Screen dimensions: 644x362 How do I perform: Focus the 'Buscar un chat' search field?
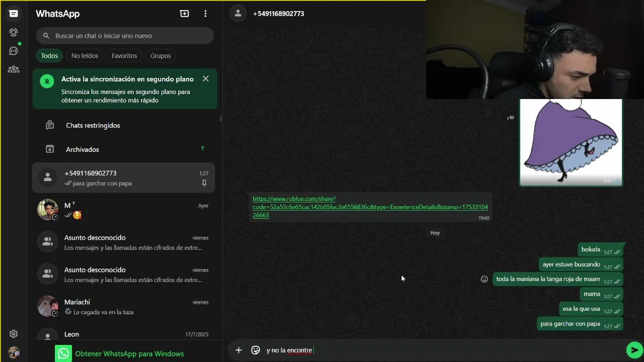point(125,36)
